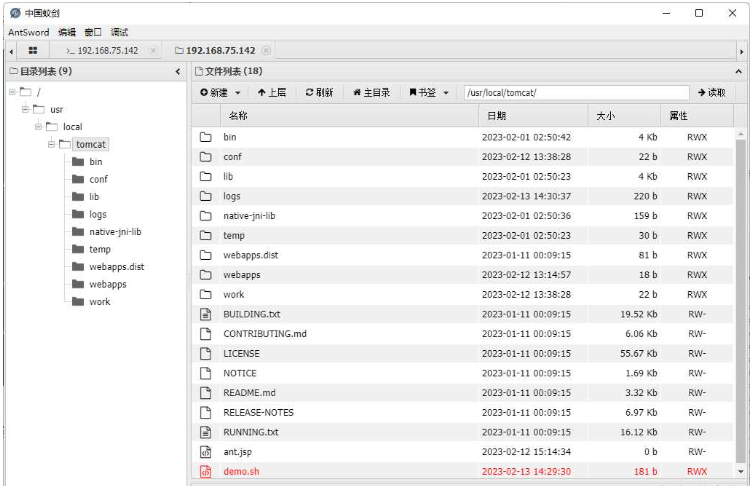
Task: Click the NOTICE file icon
Action: tap(206, 373)
